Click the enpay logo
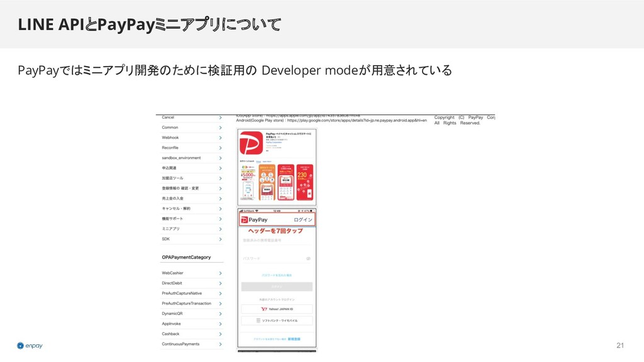The width and height of the screenshot is (644, 362). 30,346
